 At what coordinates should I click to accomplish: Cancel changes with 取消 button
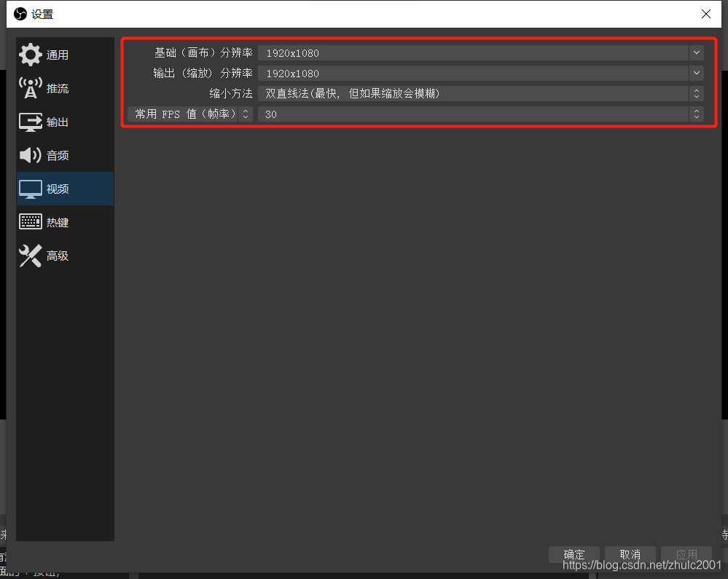(x=630, y=554)
